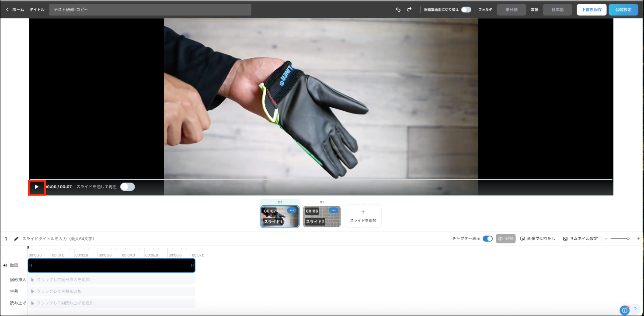Click クリックしてAI読み上げを追加 track

tap(111, 303)
